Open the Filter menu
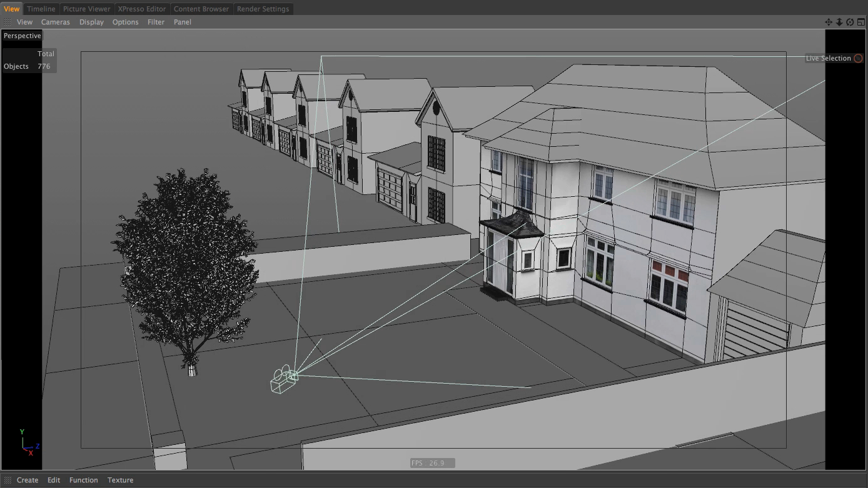 point(156,22)
